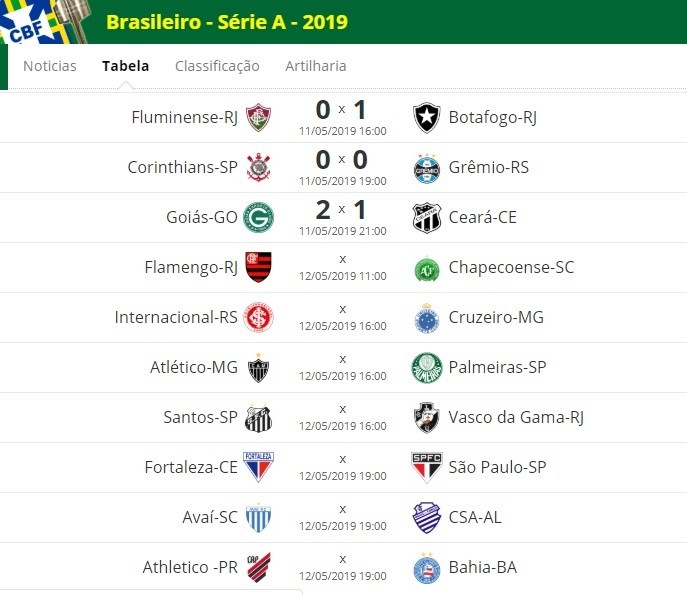Click the Palmeiras-SP green crest

point(427,368)
